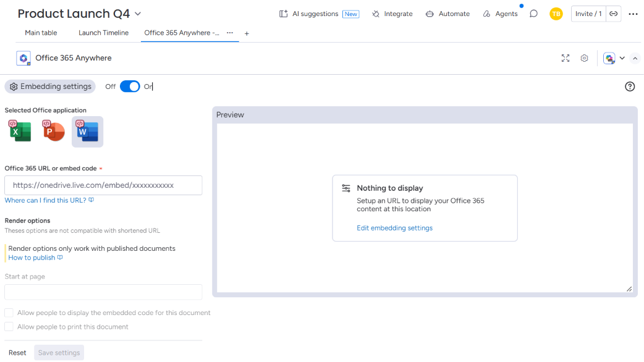Open the conversation speech bubble icon

pyautogui.click(x=533, y=14)
